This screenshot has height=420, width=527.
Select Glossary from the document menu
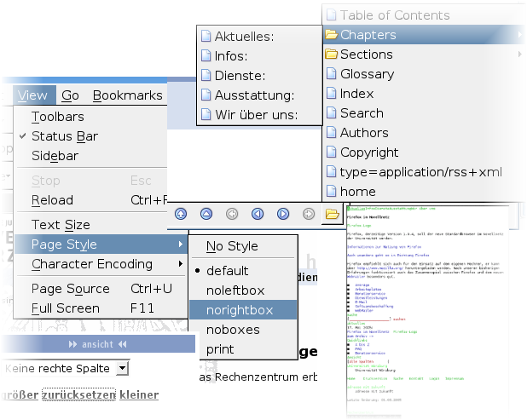tap(367, 74)
